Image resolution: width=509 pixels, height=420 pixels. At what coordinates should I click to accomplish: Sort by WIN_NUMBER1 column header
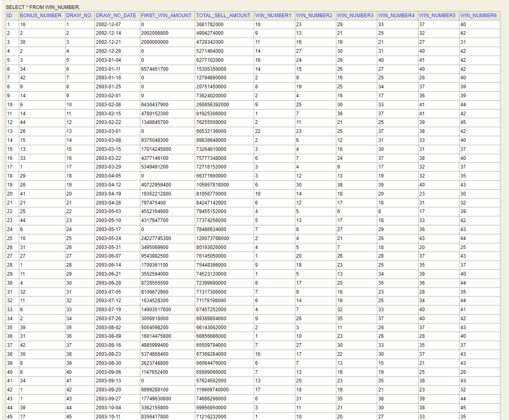pos(273,16)
